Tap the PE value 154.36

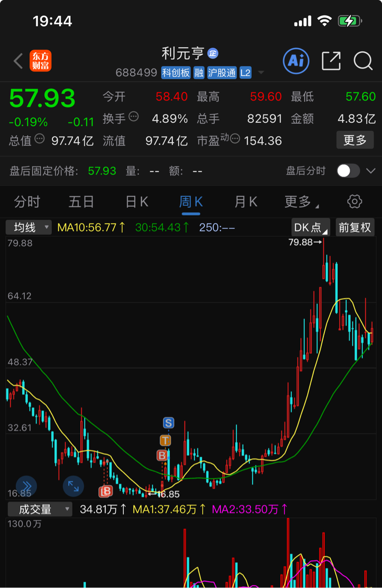pos(263,141)
